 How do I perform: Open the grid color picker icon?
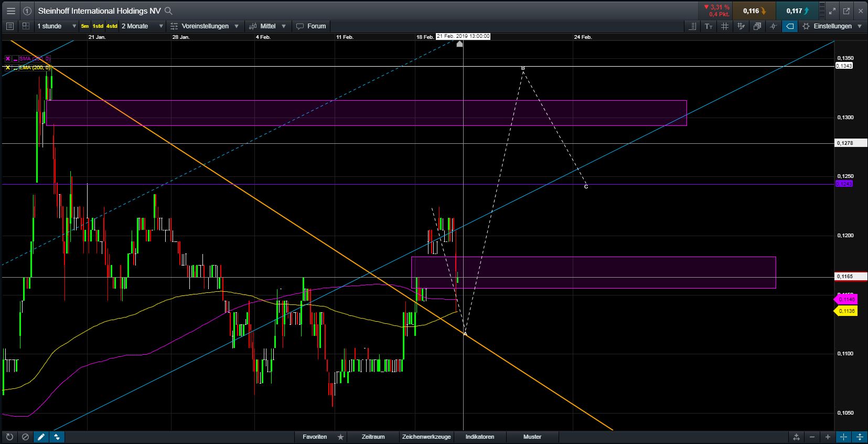point(741,26)
